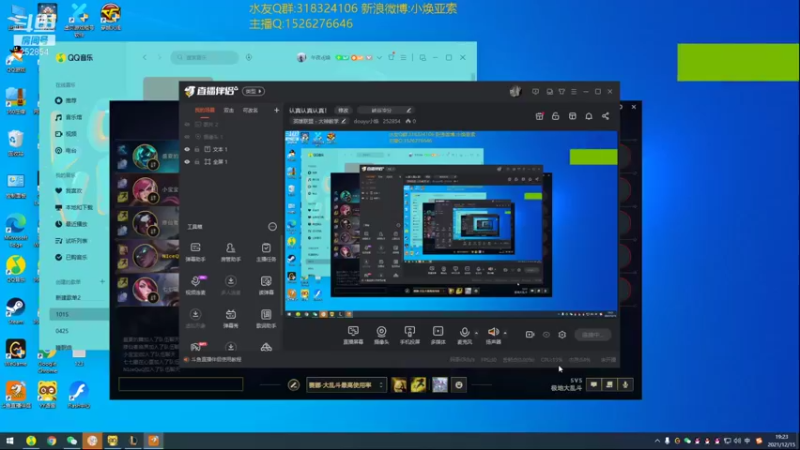The width and height of the screenshot is (800, 450).
Task: Click the live start/stop button
Action: point(592,335)
